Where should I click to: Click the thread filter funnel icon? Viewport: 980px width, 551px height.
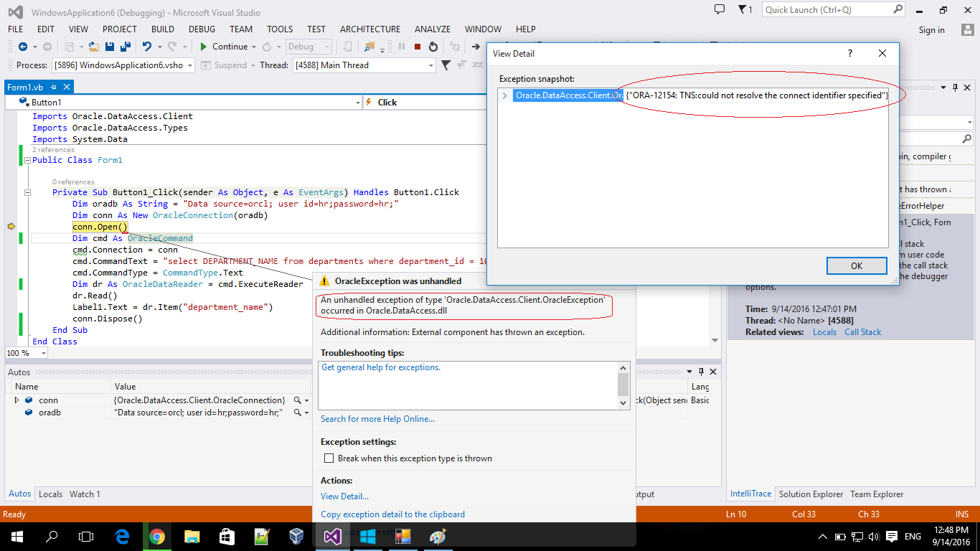[x=446, y=65]
